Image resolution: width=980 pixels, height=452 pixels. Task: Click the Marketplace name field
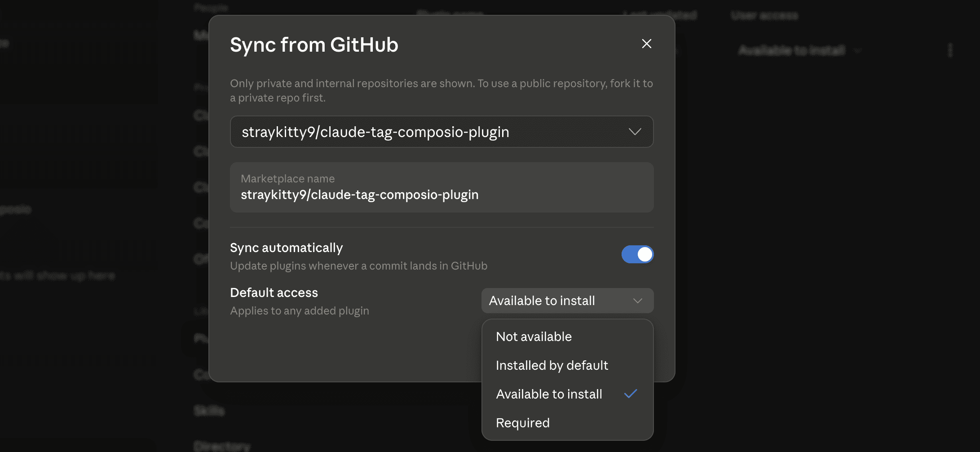441,187
